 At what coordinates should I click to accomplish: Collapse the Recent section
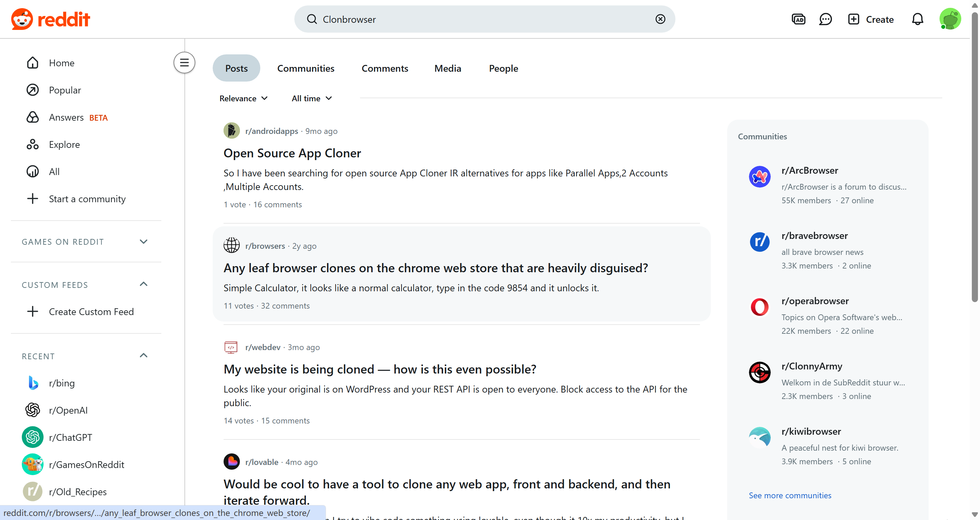coord(143,356)
